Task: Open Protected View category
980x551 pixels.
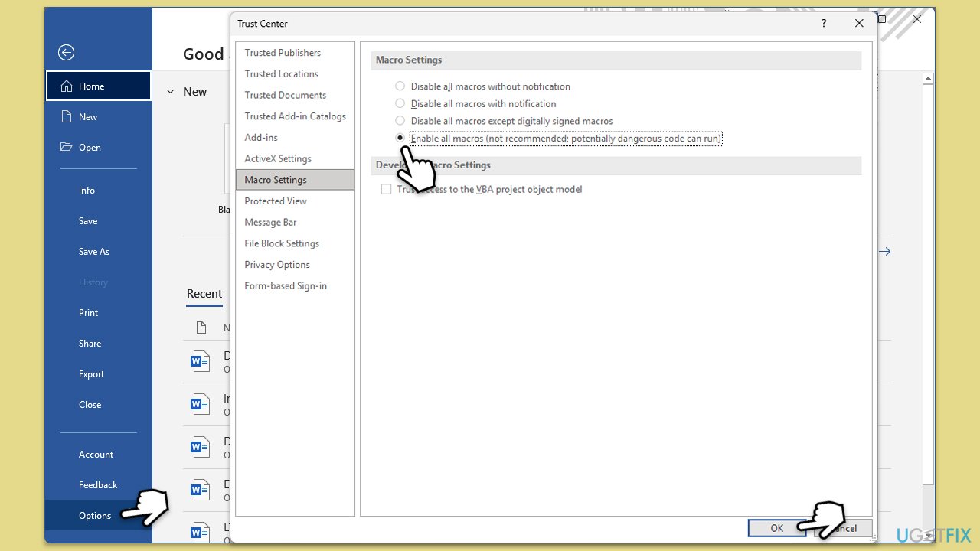Action: tap(295, 201)
